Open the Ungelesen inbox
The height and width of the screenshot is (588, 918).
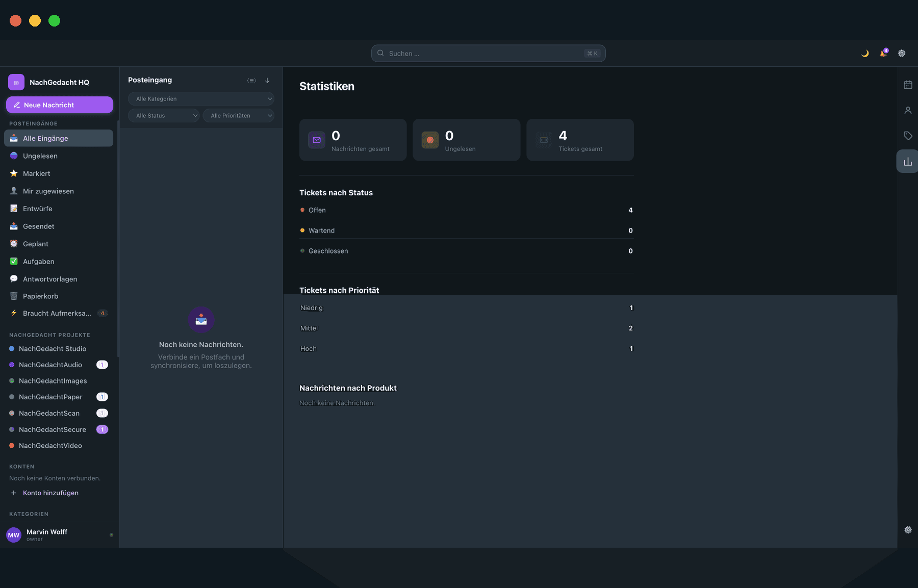pyautogui.click(x=59, y=156)
